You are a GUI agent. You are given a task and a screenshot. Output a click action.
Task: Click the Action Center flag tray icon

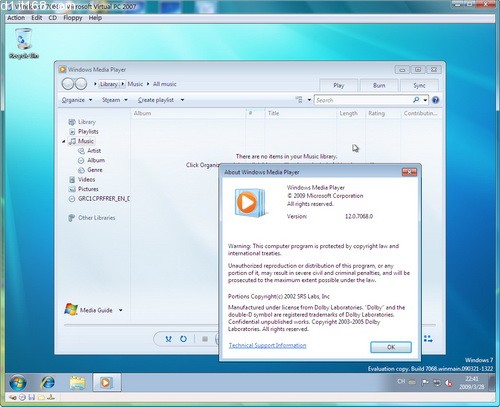click(425, 382)
